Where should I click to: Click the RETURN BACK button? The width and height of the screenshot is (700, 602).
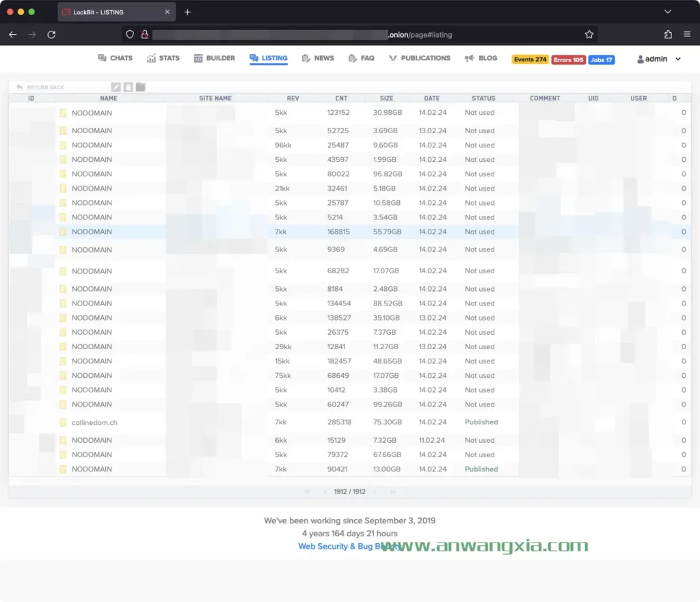click(x=40, y=87)
